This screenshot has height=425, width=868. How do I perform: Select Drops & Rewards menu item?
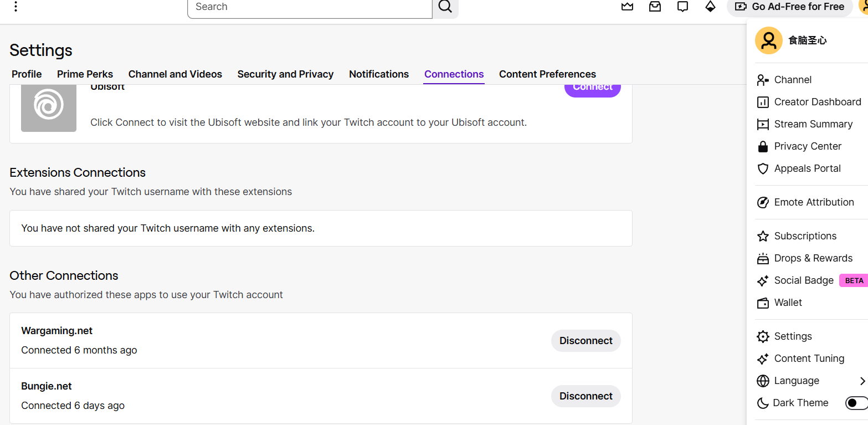point(813,258)
